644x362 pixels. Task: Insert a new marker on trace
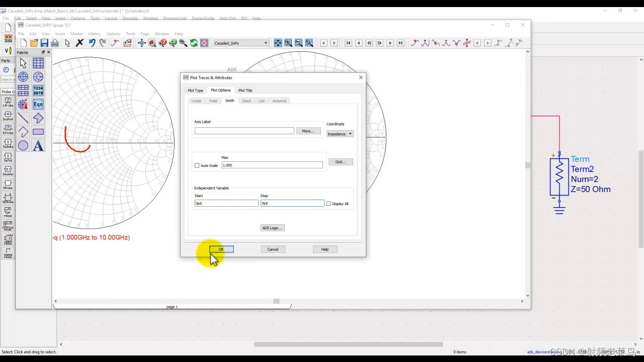tap(414, 43)
